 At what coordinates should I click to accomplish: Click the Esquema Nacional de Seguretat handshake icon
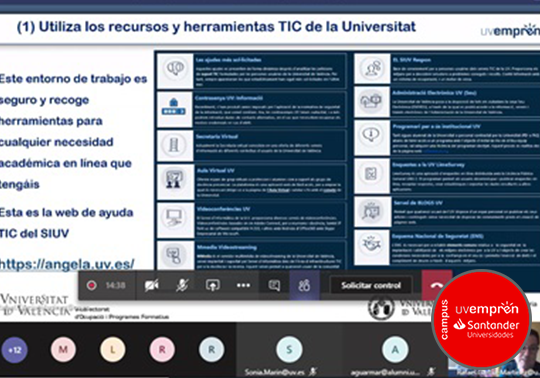click(371, 244)
